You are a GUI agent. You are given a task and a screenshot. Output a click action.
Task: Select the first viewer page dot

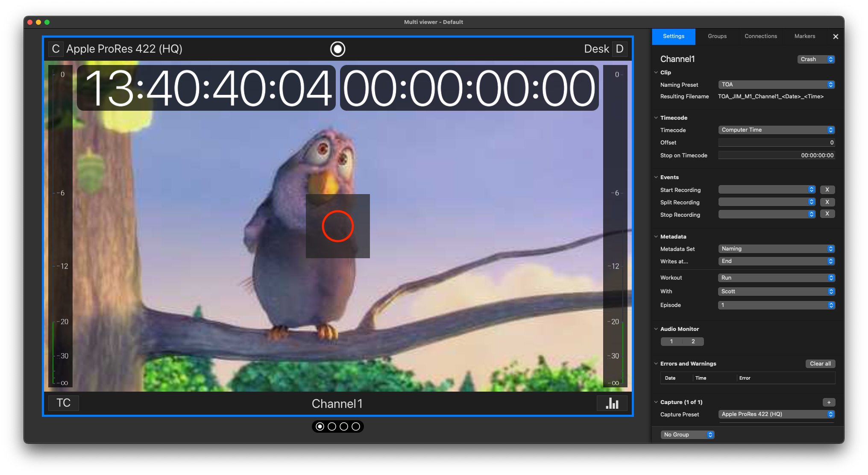(x=320, y=426)
